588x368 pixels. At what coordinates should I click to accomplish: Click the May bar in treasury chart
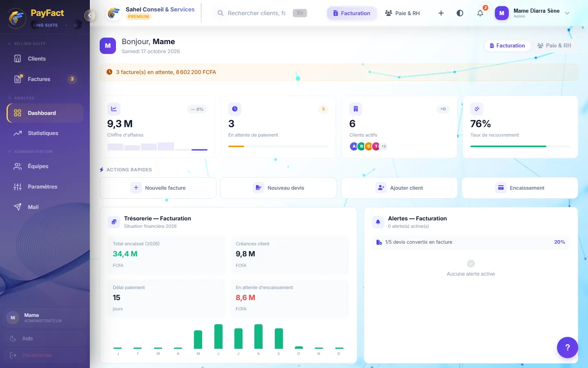pos(198,339)
